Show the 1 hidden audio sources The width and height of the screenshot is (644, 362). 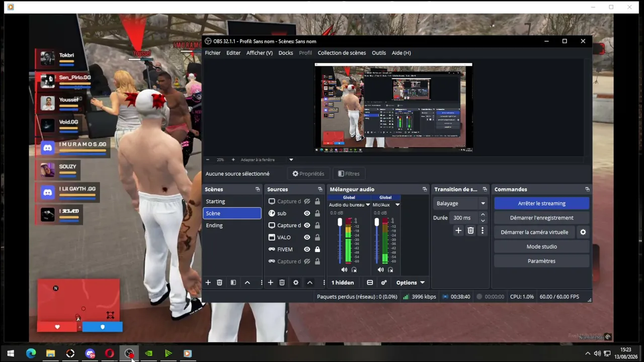[343, 283]
